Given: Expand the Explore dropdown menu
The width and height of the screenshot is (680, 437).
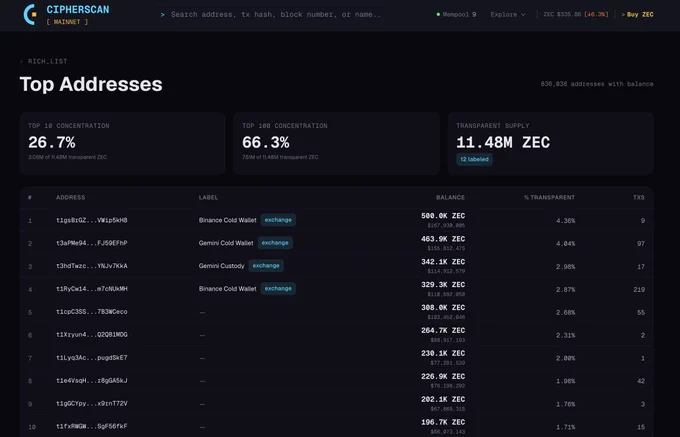Looking at the screenshot, I should point(508,14).
